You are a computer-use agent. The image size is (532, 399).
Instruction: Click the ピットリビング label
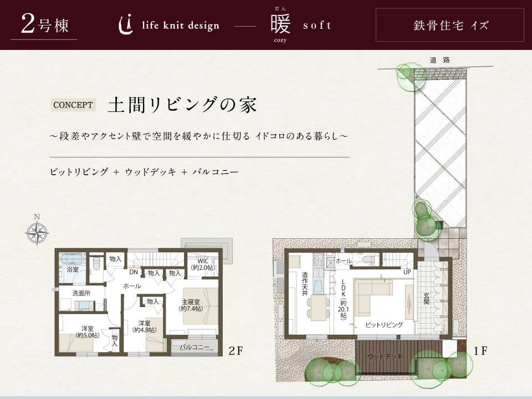(384, 325)
